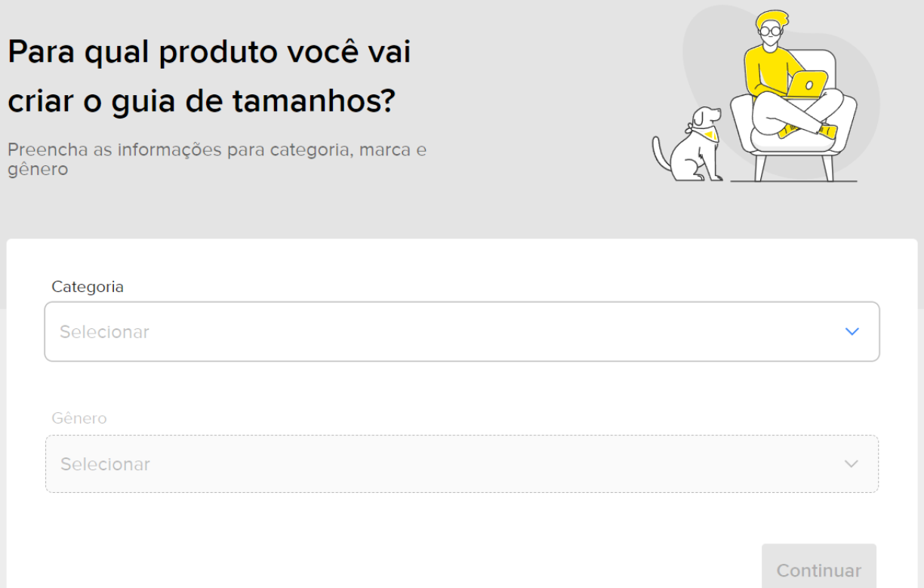Click the heading about guia de tamanhos
Image resolution: width=924 pixels, height=588 pixels.
point(209,77)
